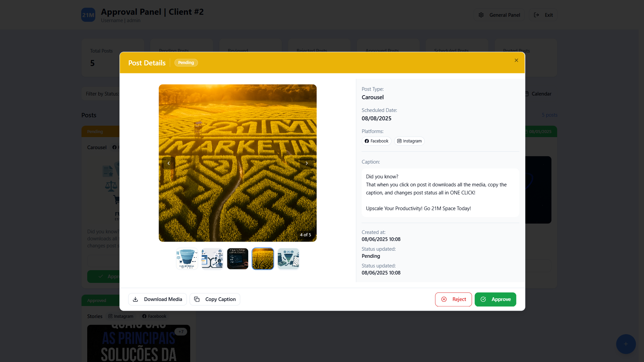Click the '+7' badge on Stories post
The width and height of the screenshot is (644, 362).
point(181,331)
